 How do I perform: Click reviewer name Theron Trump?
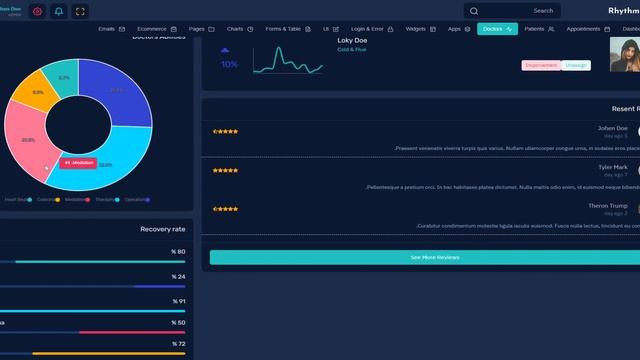[x=608, y=206]
